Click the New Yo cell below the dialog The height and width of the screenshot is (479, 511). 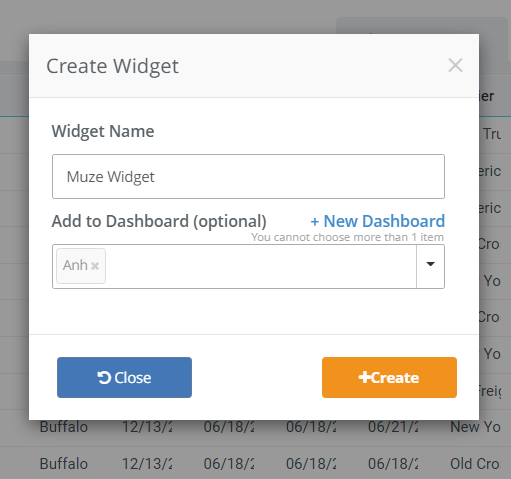pos(475,427)
